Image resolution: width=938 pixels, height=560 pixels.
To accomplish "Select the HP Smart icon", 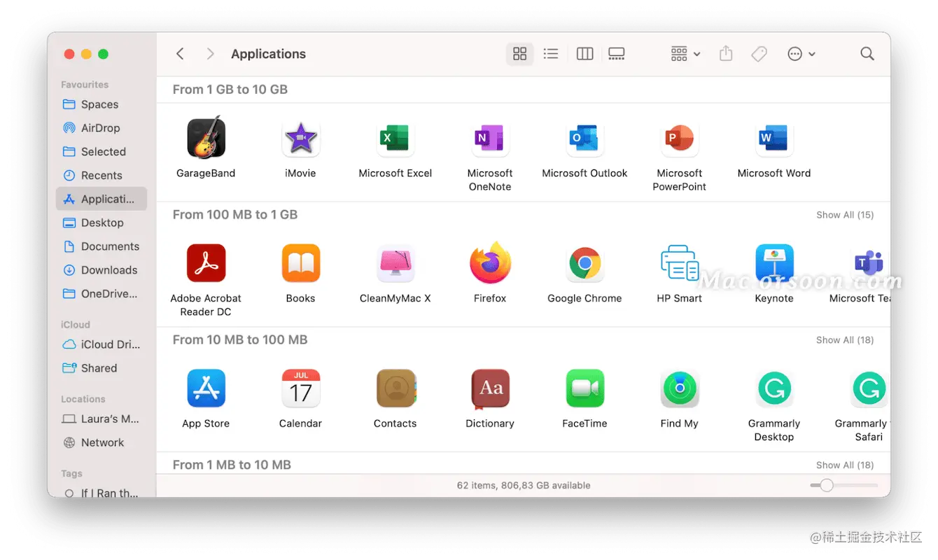I will pos(679,263).
